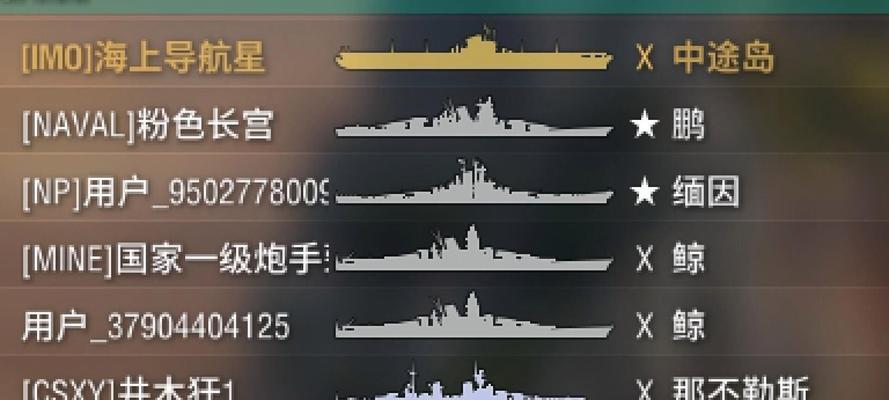This screenshot has width=889, height=400.
Task: Click the star tier icon beside 鹏
Action: [x=645, y=125]
